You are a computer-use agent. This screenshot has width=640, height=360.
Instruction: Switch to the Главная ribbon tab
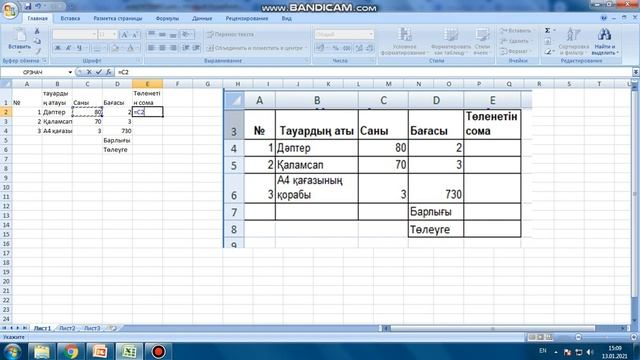pos(38,18)
